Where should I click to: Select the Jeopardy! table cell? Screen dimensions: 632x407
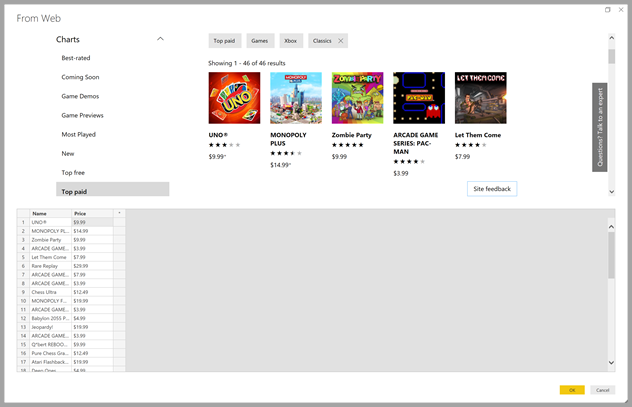(50, 327)
